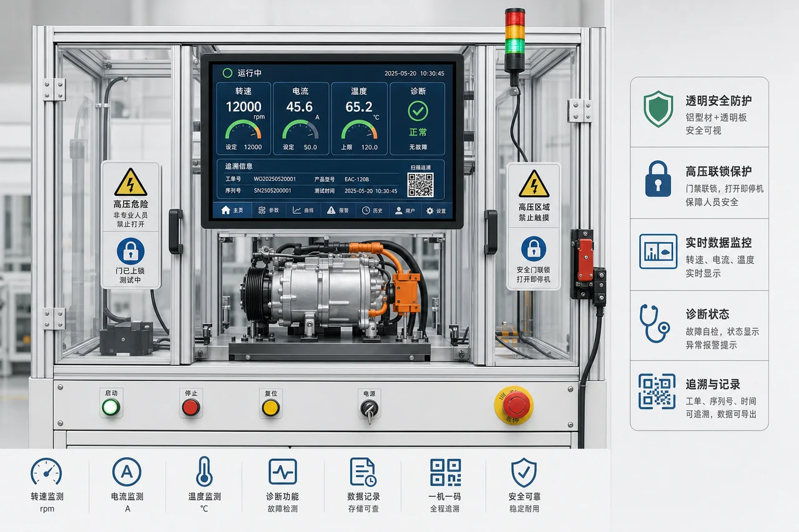Open the 设置 settings gear tab
Viewport: 799px width, 532px height.
(x=436, y=211)
